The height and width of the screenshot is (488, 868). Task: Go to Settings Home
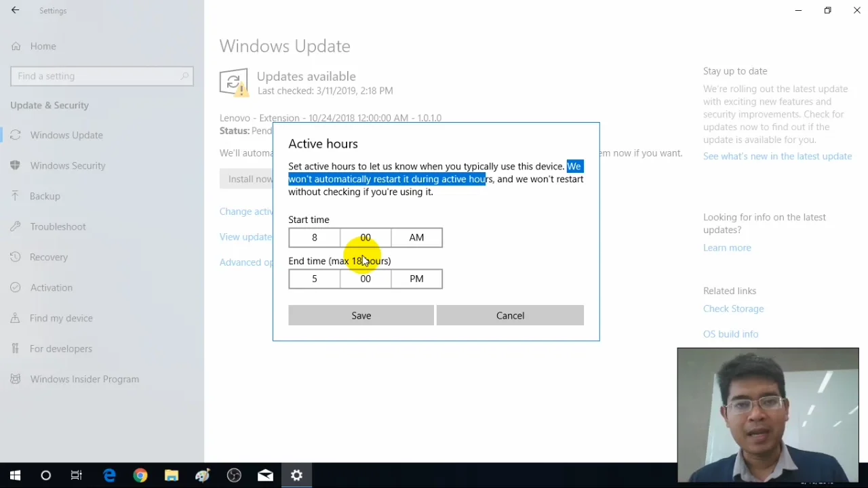43,46
